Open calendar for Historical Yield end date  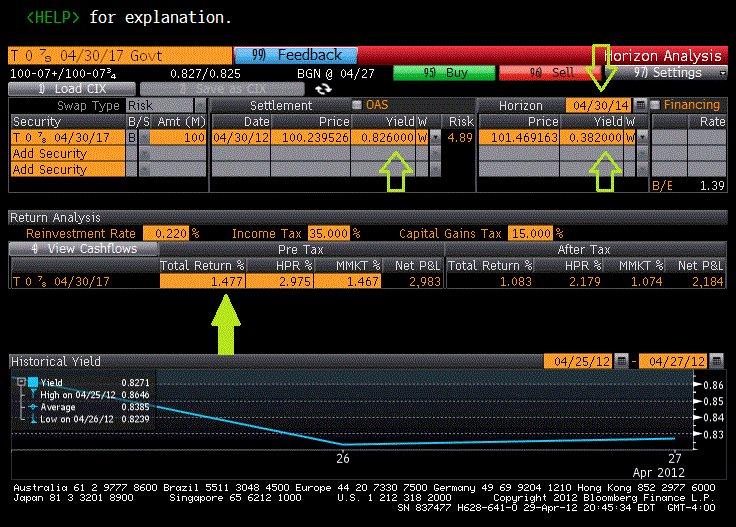[x=718, y=361]
